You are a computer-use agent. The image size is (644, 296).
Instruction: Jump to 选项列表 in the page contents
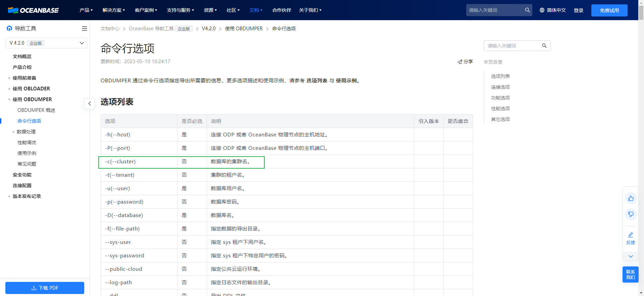coord(500,76)
